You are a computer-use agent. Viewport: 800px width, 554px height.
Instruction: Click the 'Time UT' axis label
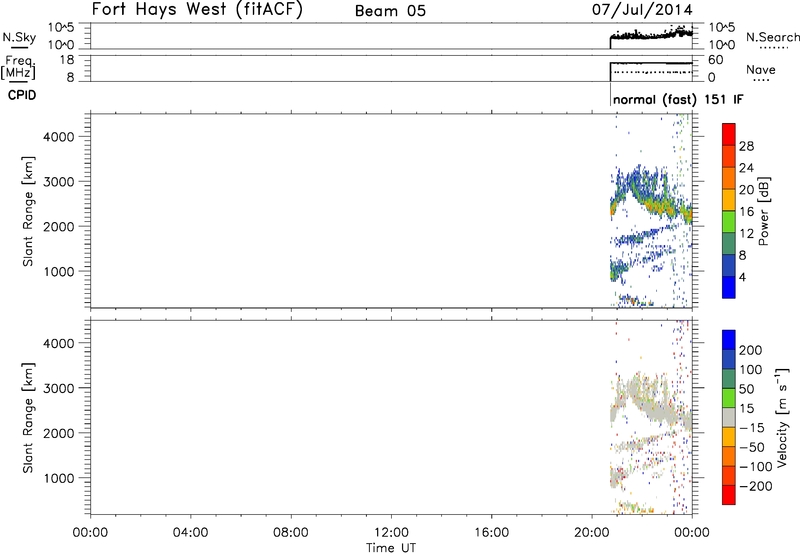coord(391,548)
